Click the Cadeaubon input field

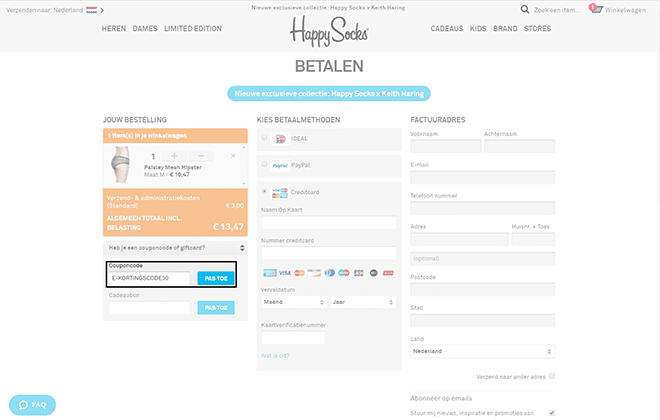coord(149,308)
